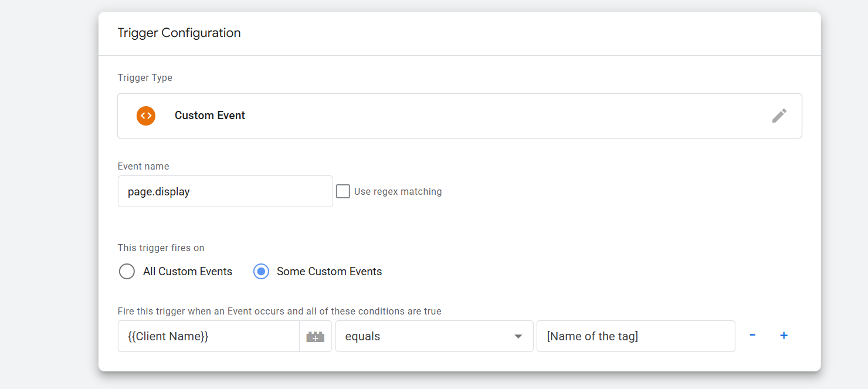Open the {{Client Name}} variable selector
Screen dimensions: 868x389
(208, 336)
